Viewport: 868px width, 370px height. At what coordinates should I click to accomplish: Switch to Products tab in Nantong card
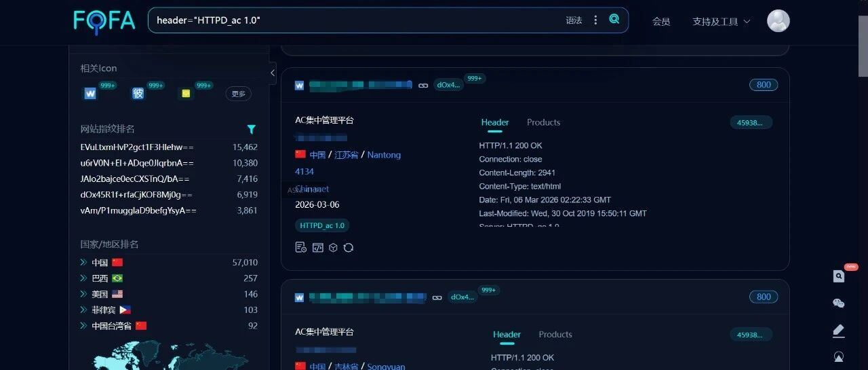[544, 122]
